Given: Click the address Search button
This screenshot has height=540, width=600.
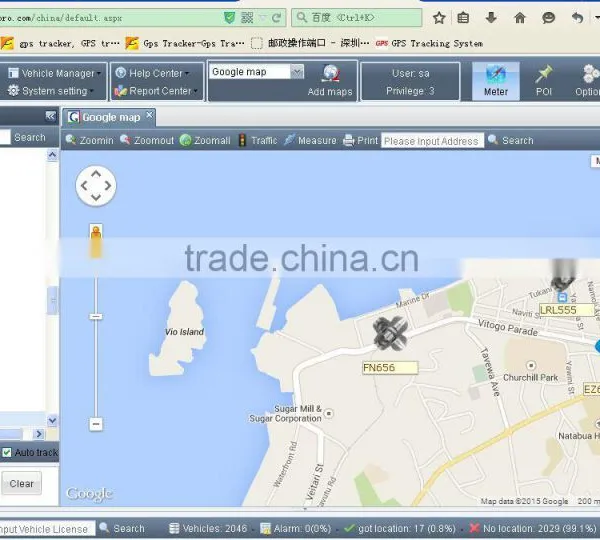Looking at the screenshot, I should (511, 140).
